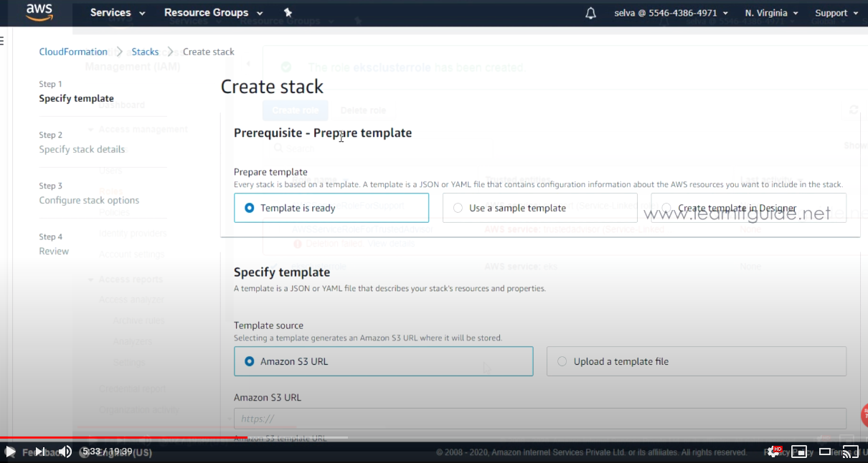Open the notifications bell icon
This screenshot has height=463, width=868.
[x=590, y=13]
